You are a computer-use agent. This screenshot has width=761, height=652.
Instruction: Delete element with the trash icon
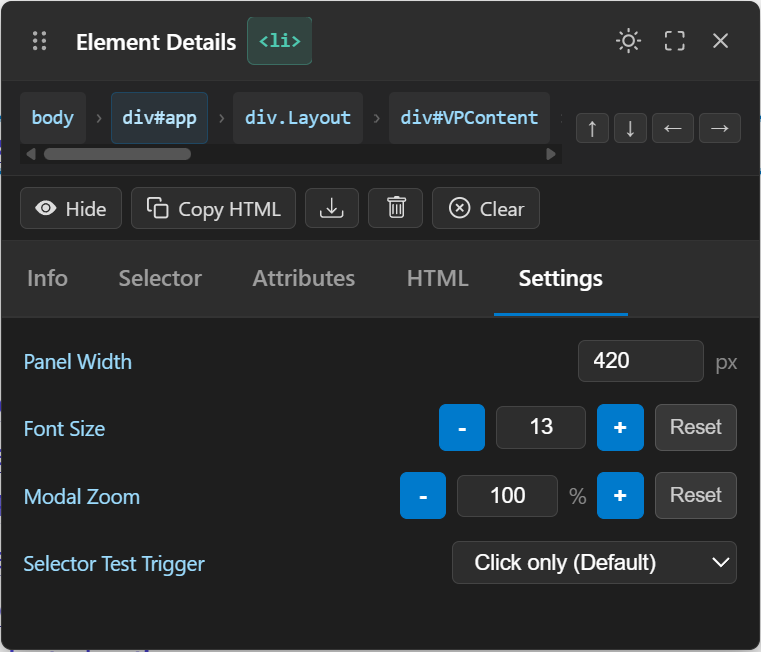click(x=396, y=208)
